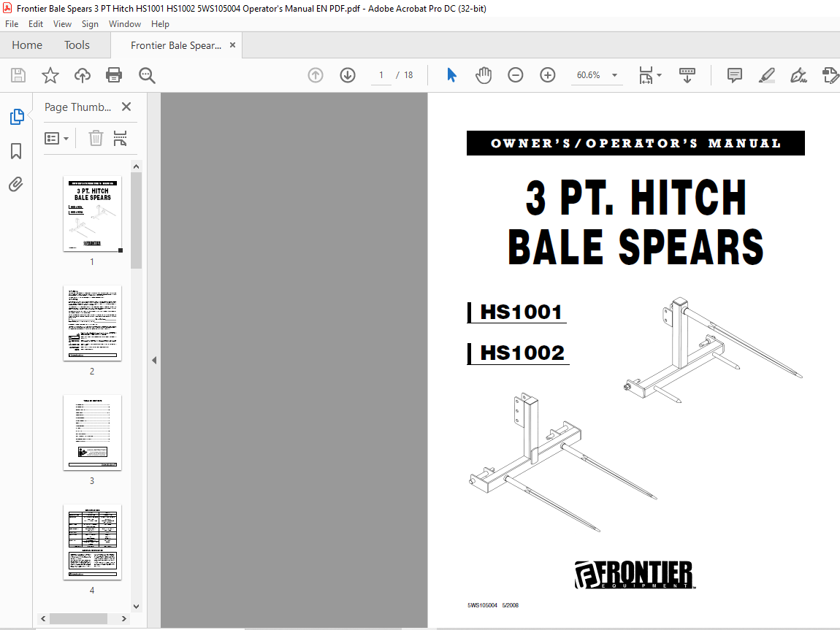Go to previous page with up arrow
This screenshot has width=840, height=630.
[x=316, y=75]
